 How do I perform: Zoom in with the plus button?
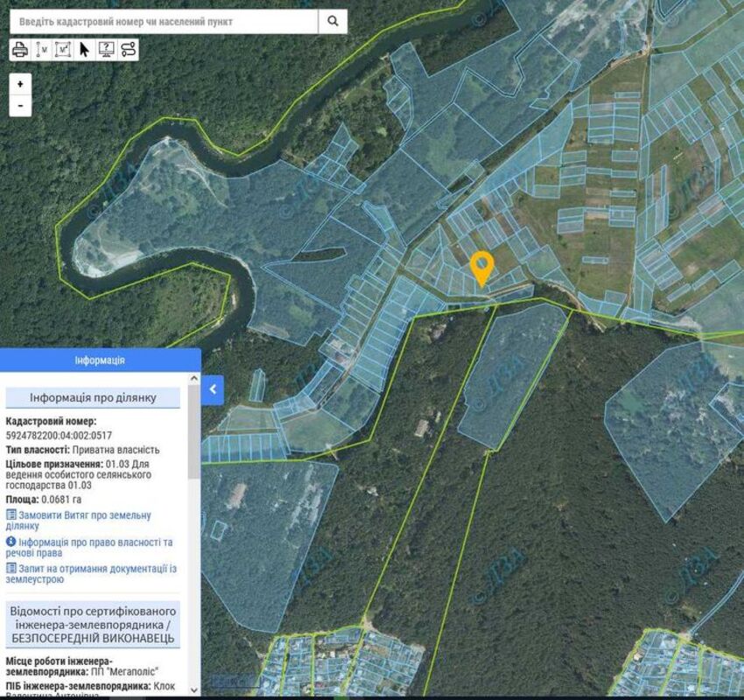tap(20, 84)
